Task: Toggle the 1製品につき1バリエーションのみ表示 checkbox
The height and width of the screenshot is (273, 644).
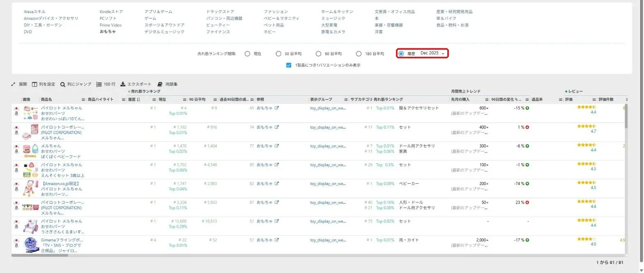Action: [289, 65]
